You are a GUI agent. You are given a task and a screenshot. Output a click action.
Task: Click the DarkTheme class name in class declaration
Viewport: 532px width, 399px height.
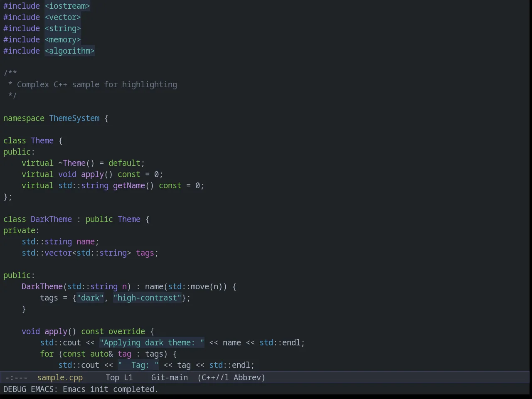(x=51, y=219)
